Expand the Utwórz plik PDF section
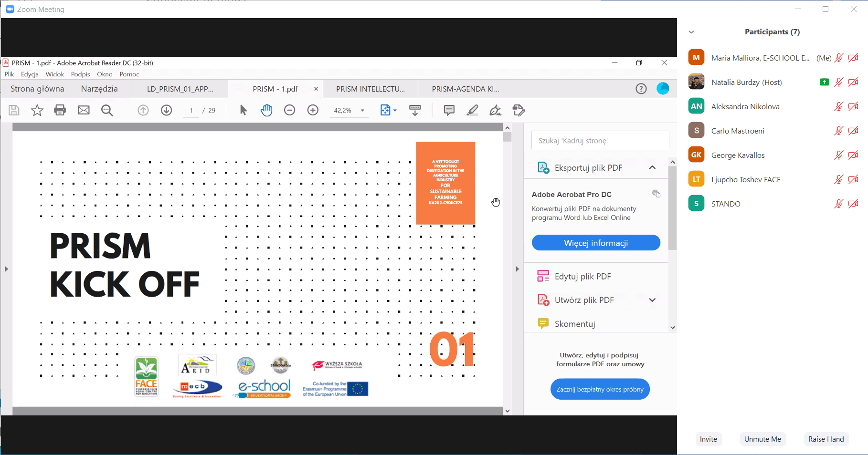Screen dimensions: 868x455 (652, 300)
